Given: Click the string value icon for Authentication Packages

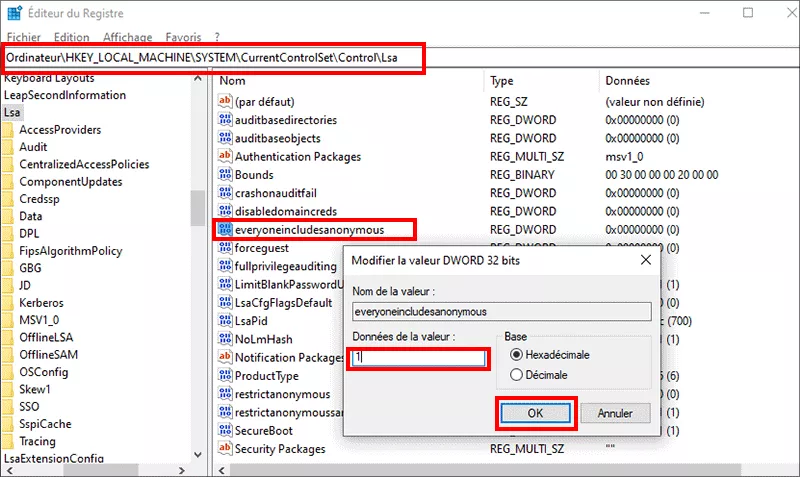Looking at the screenshot, I should click(224, 156).
